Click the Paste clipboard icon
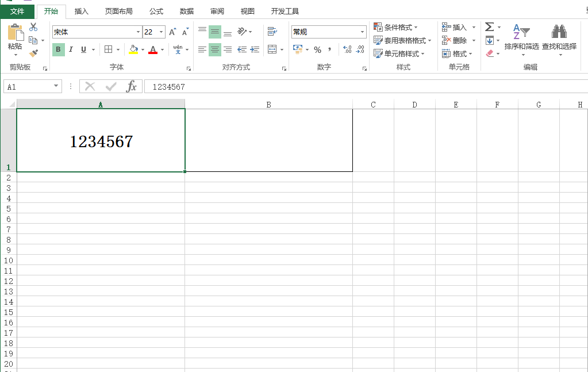This screenshot has height=372, width=588. pos(16,33)
